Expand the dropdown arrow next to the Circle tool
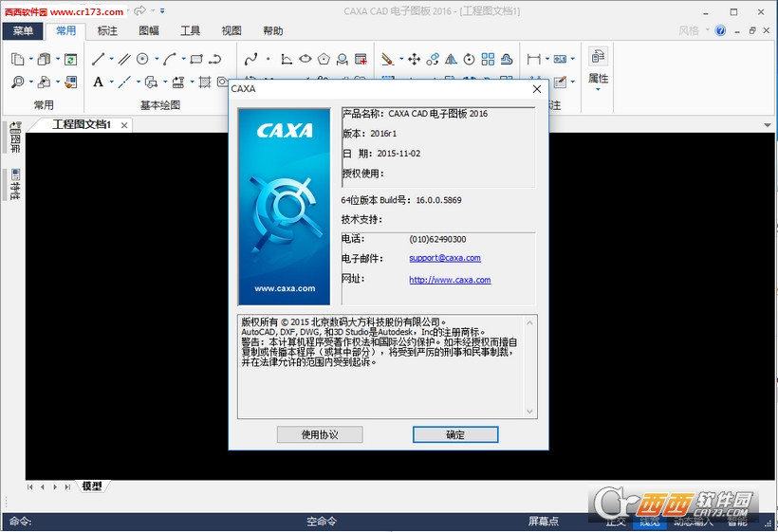Viewport: 778px width, 532px height. 157,59
